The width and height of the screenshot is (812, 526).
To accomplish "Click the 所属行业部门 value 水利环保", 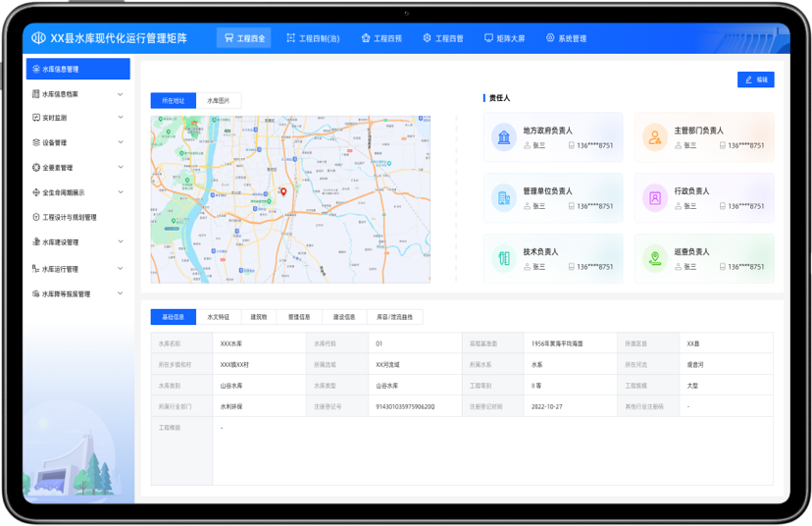I will pyautogui.click(x=231, y=407).
